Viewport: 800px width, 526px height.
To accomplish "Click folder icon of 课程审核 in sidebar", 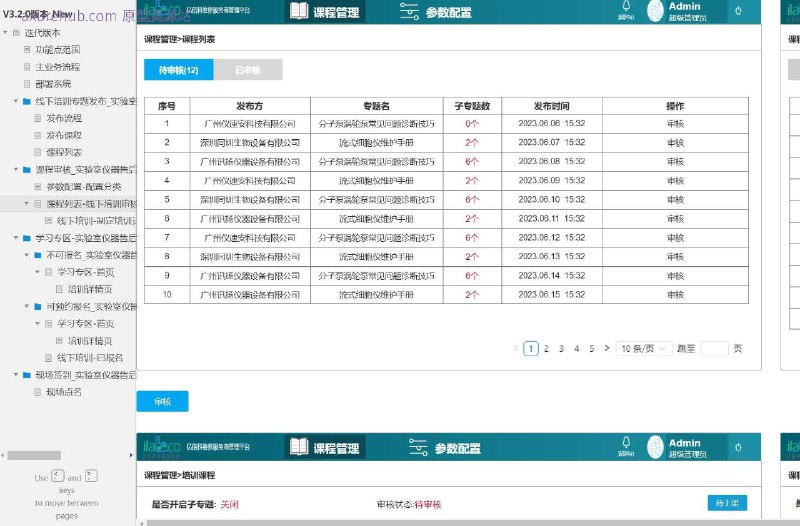I will point(27,169).
